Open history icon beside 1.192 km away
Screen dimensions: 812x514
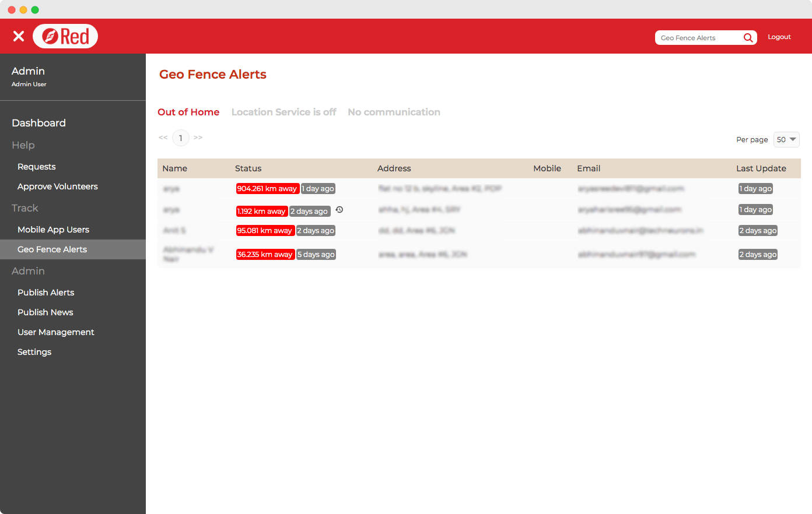click(x=339, y=210)
